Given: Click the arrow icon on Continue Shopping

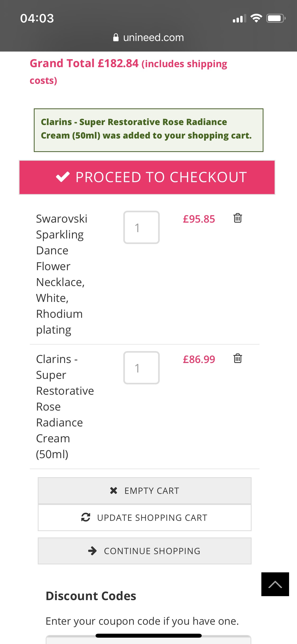Looking at the screenshot, I should tap(92, 551).
